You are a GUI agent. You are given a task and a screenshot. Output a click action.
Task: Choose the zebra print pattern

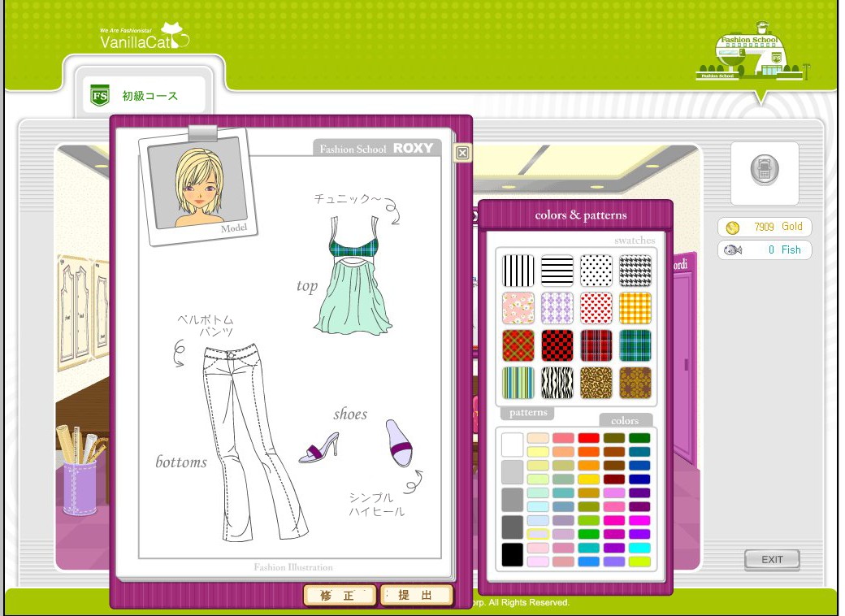pos(557,384)
